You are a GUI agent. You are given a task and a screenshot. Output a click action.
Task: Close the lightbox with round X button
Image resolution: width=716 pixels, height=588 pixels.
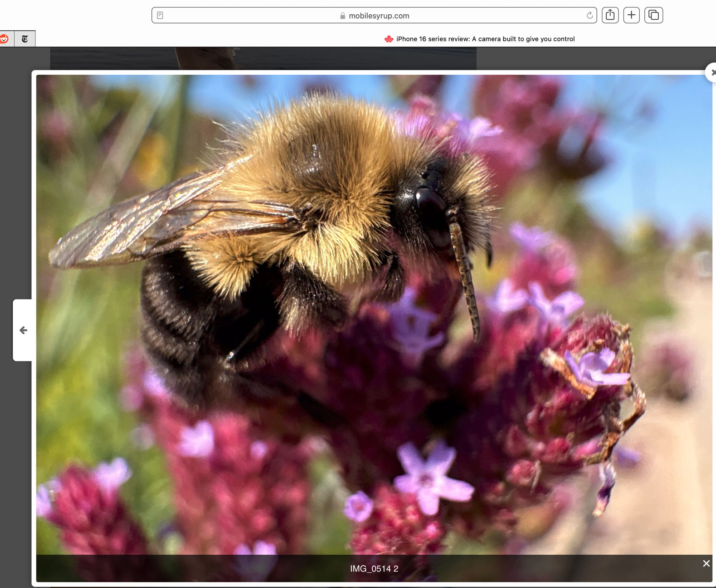click(x=712, y=73)
